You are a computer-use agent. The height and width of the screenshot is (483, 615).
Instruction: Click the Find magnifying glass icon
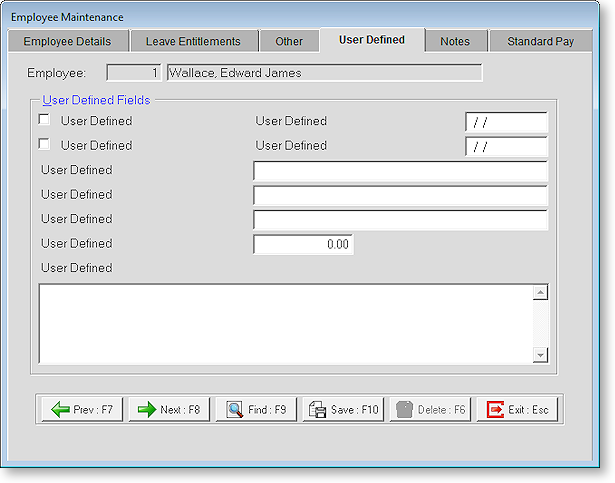pos(235,409)
